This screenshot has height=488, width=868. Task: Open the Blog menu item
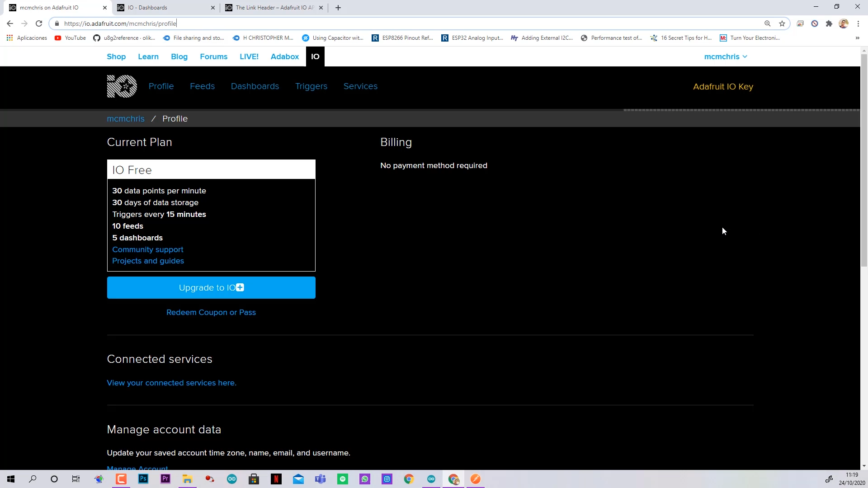click(x=179, y=56)
